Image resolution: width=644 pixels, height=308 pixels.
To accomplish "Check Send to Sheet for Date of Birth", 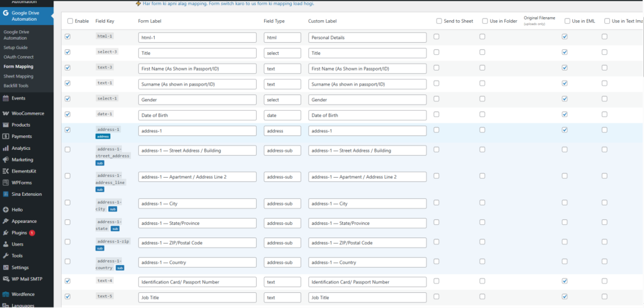I will [x=436, y=114].
